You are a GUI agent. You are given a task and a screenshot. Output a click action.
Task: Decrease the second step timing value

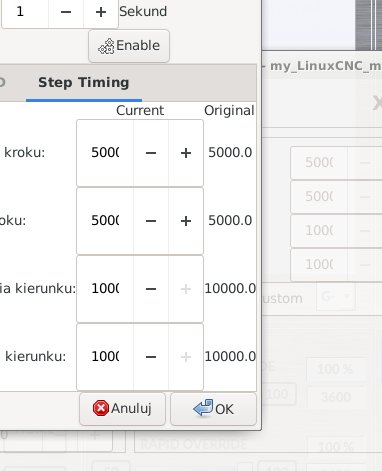(x=151, y=221)
